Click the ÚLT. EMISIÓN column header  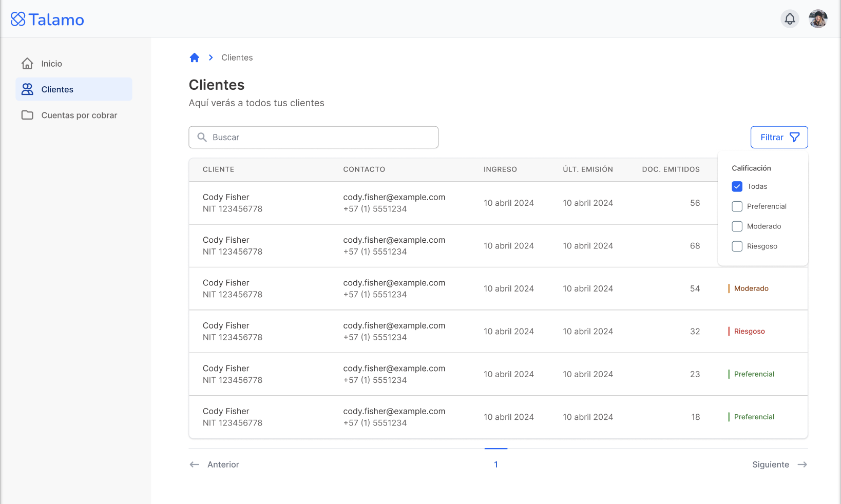[588, 169]
